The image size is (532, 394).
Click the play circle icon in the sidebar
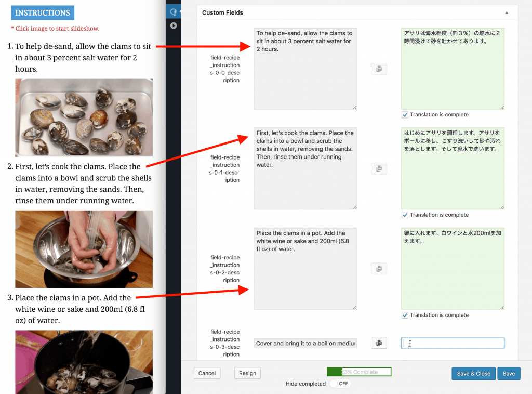click(x=174, y=25)
